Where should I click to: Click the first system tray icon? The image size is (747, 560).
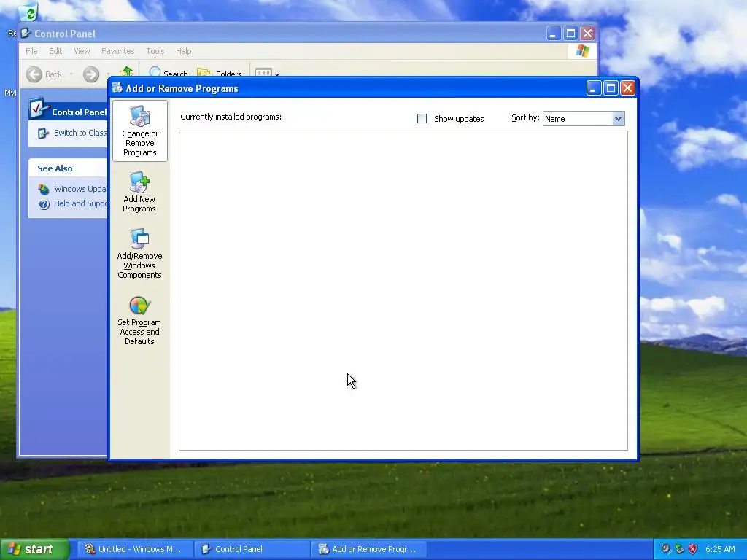point(665,549)
